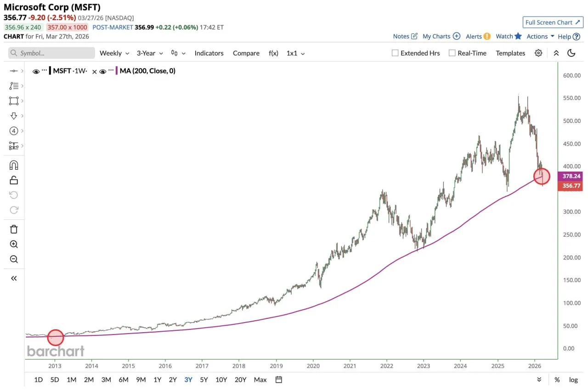Enable the Extended Hrs checkbox
The width and height of the screenshot is (588, 390).
coord(395,53)
